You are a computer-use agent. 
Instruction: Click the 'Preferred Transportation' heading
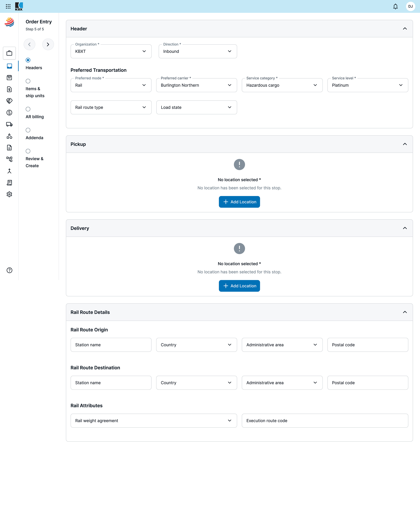(98, 70)
